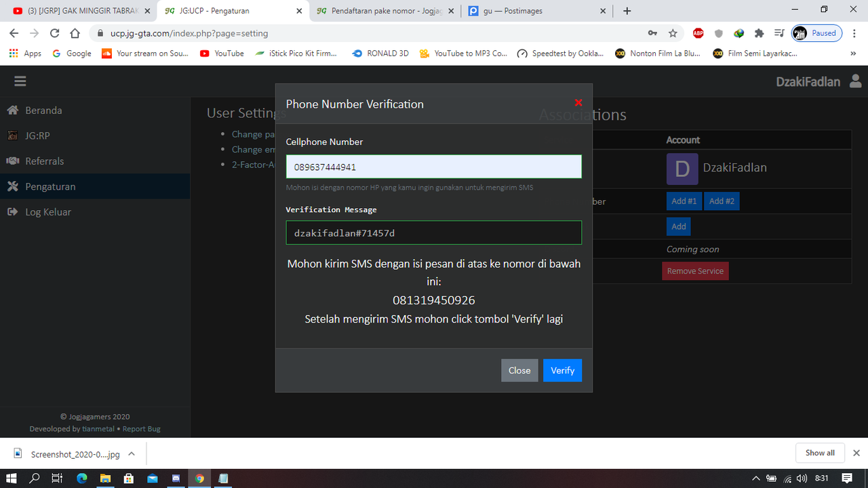Open the Mail app from the taskbar
868x488 pixels.
pyautogui.click(x=152, y=478)
